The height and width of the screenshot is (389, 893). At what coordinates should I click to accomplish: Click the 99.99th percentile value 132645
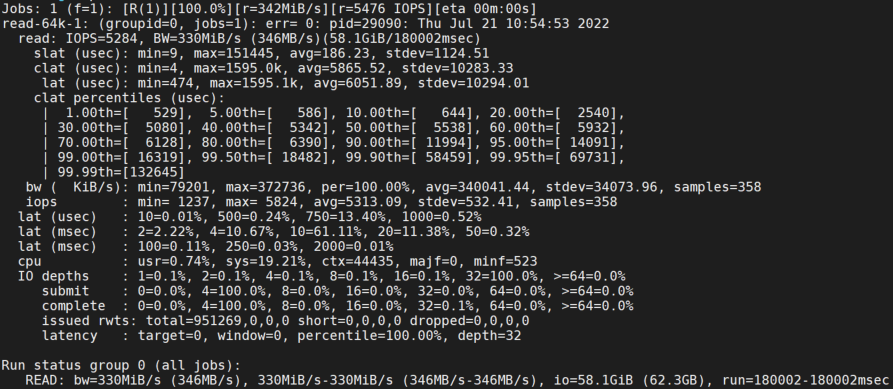tap(154, 172)
